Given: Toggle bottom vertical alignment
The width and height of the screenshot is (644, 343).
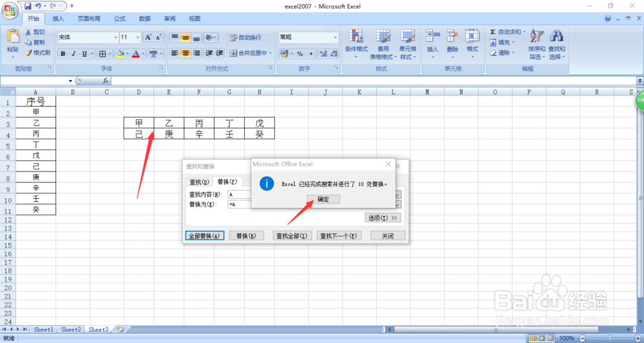Looking at the screenshot, I should tap(196, 37).
